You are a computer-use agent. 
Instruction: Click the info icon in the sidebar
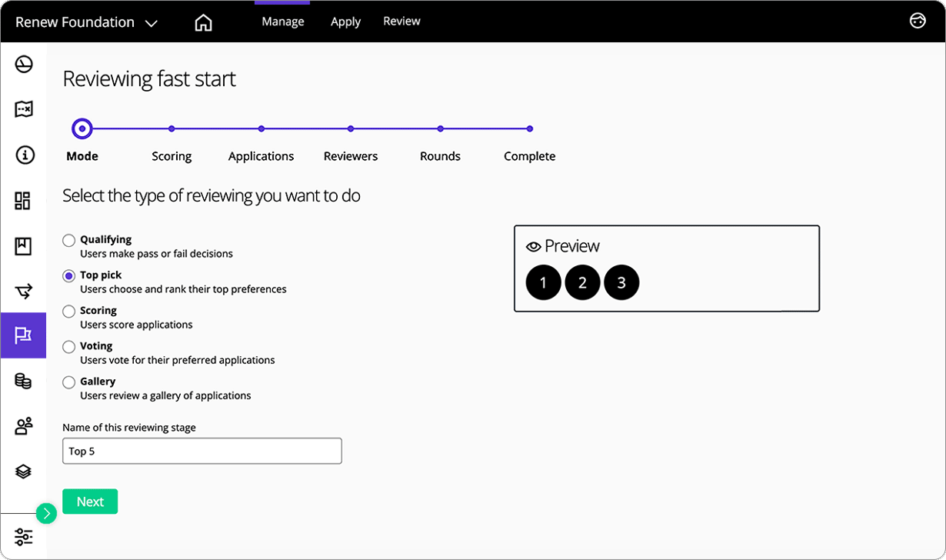tap(24, 155)
